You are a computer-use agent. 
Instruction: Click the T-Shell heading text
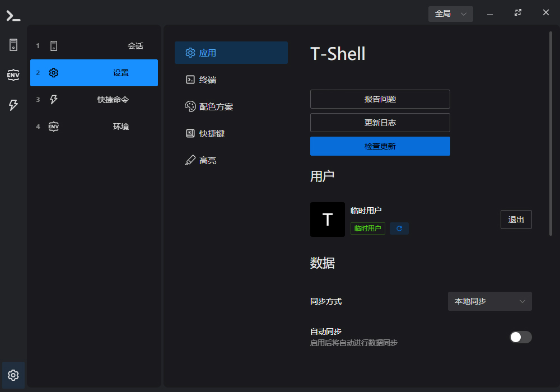pos(338,54)
